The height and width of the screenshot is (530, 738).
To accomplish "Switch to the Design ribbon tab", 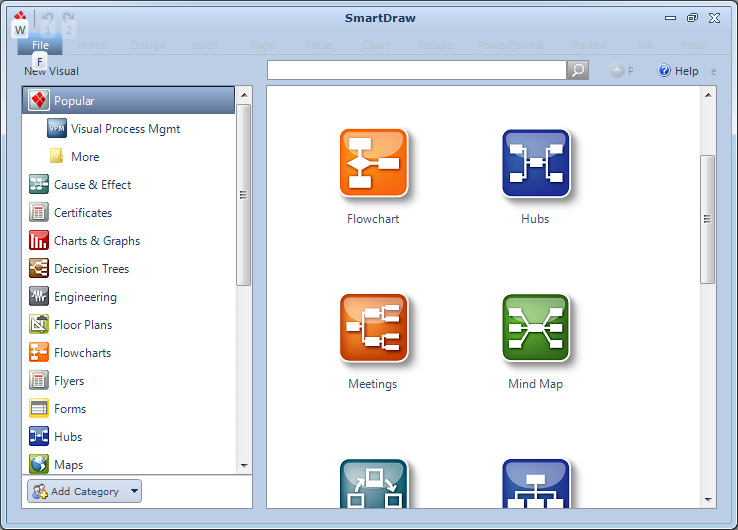I will [148, 45].
